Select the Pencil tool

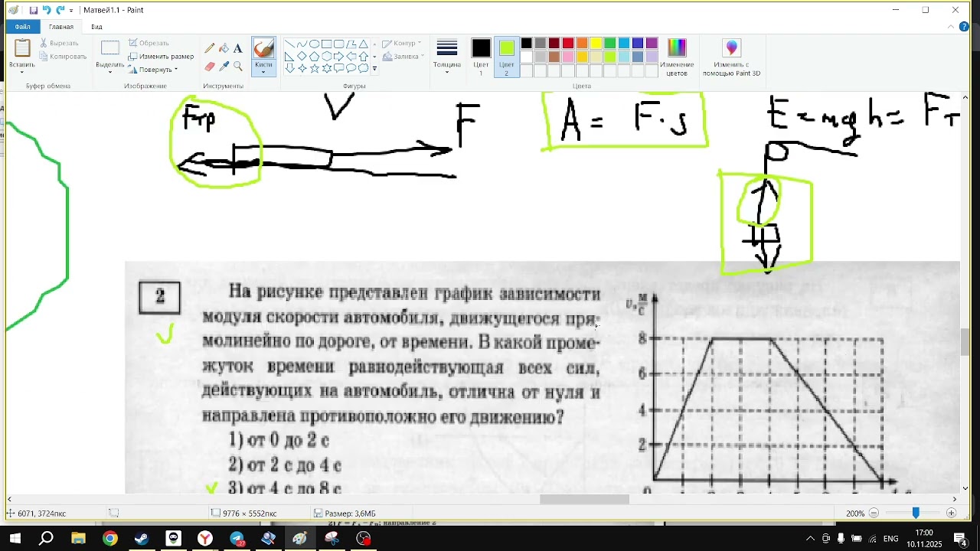(x=210, y=48)
